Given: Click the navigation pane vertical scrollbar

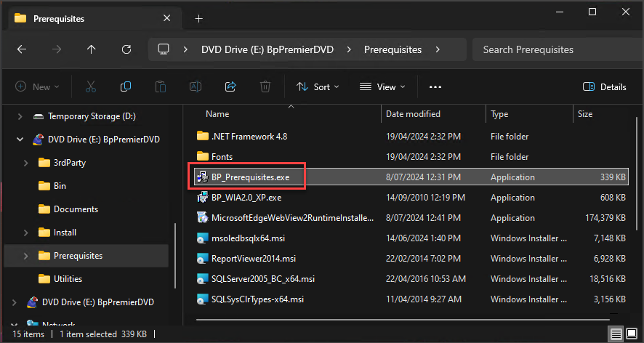Looking at the screenshot, I should (176, 256).
